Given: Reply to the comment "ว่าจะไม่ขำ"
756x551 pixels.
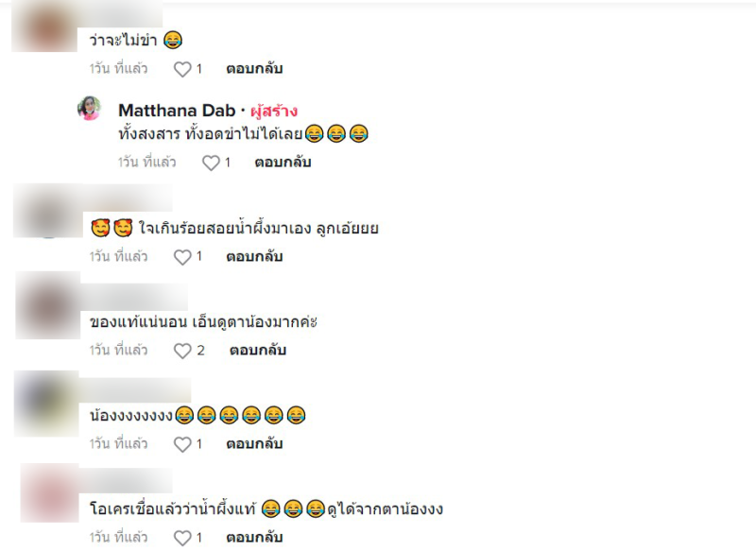Looking at the screenshot, I should coord(254,68).
